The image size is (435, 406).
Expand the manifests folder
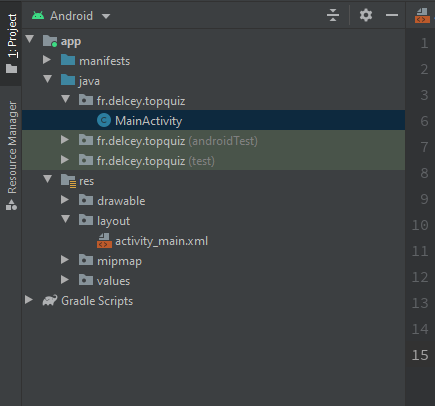[47, 60]
